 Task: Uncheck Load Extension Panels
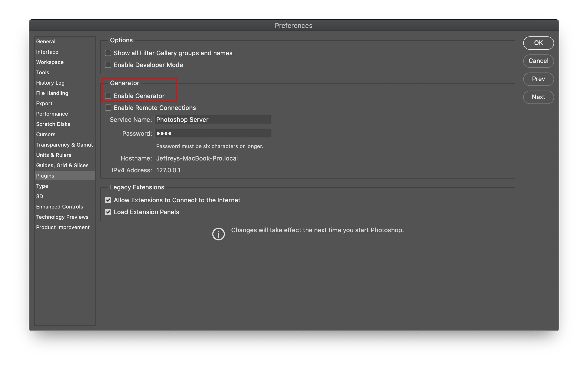coord(108,212)
